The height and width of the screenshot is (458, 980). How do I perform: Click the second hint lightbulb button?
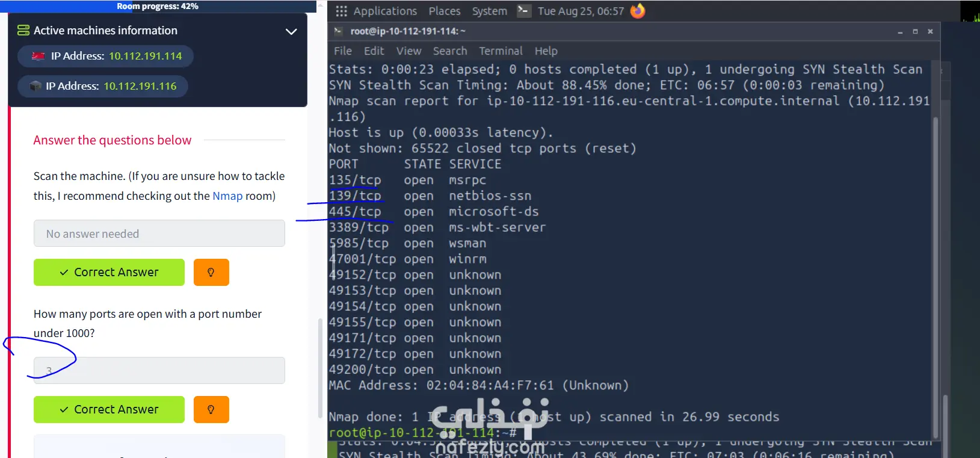pyautogui.click(x=211, y=409)
